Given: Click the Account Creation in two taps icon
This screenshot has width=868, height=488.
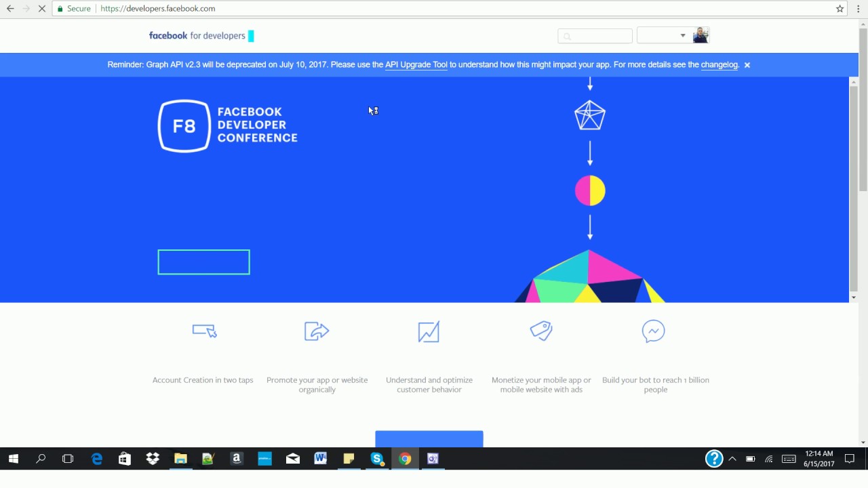Looking at the screenshot, I should pos(204,331).
